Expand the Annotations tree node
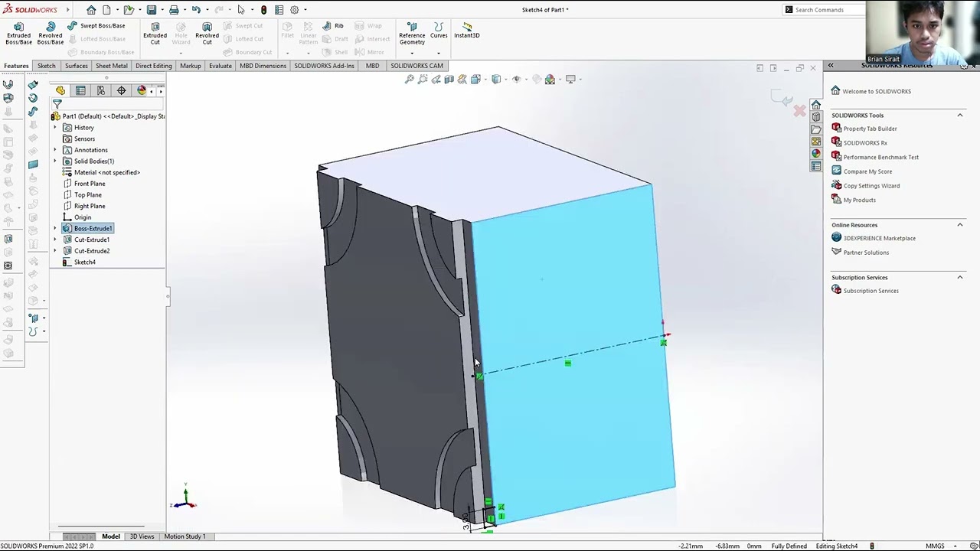980x551 pixels. (55, 150)
